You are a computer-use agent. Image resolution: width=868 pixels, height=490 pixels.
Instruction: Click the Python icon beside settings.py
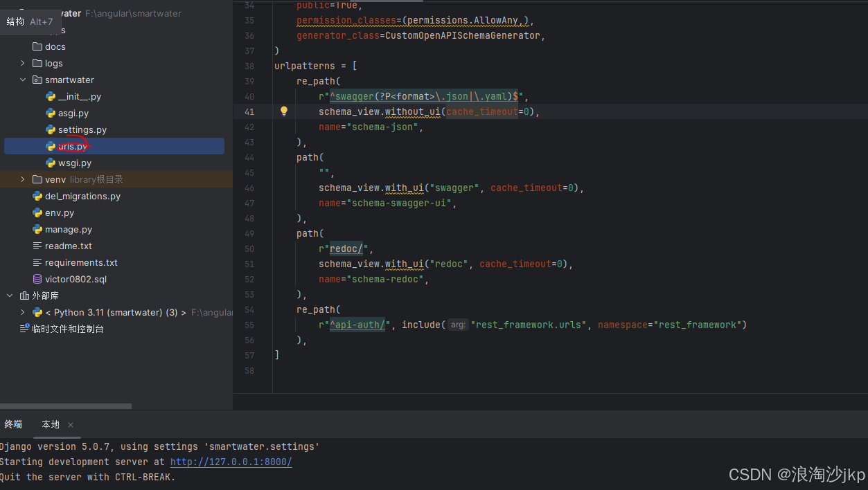click(x=51, y=129)
